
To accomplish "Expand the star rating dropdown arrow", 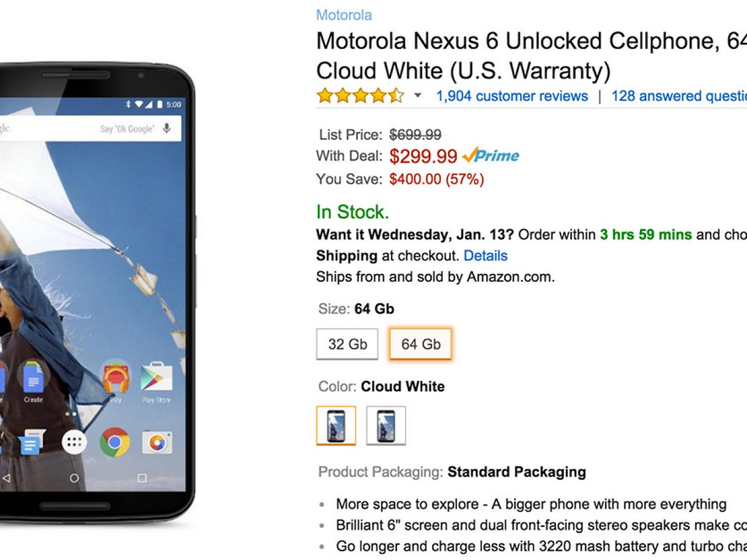I will [418, 96].
